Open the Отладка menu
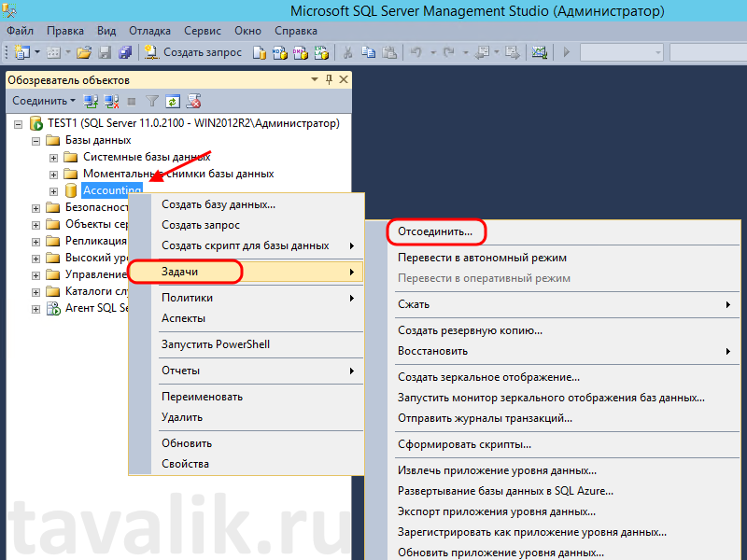 coord(149,31)
